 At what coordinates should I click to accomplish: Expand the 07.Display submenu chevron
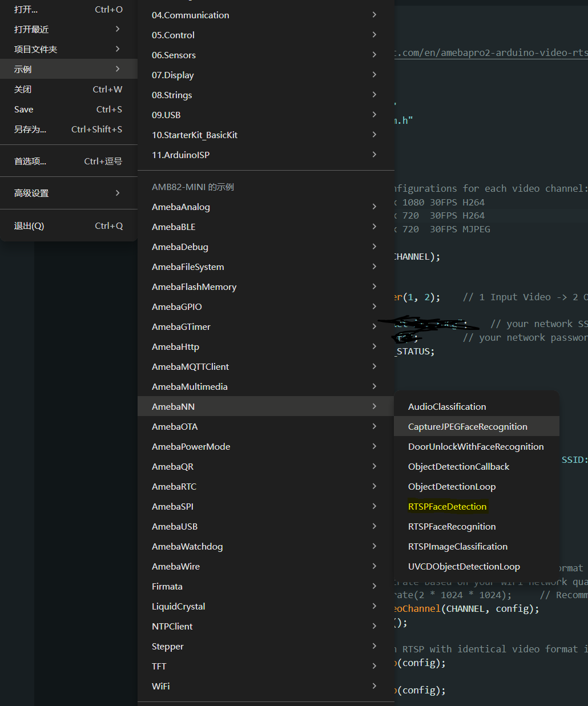click(374, 75)
